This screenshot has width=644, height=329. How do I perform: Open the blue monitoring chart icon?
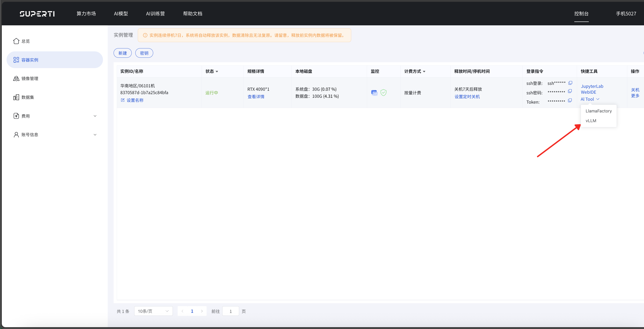tap(374, 93)
